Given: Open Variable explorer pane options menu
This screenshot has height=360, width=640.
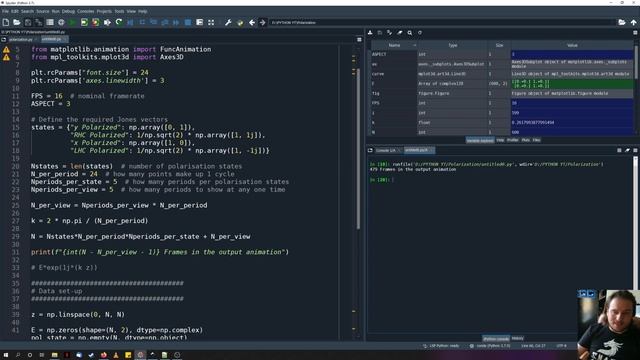Looking at the screenshot, I should tap(635, 33).
